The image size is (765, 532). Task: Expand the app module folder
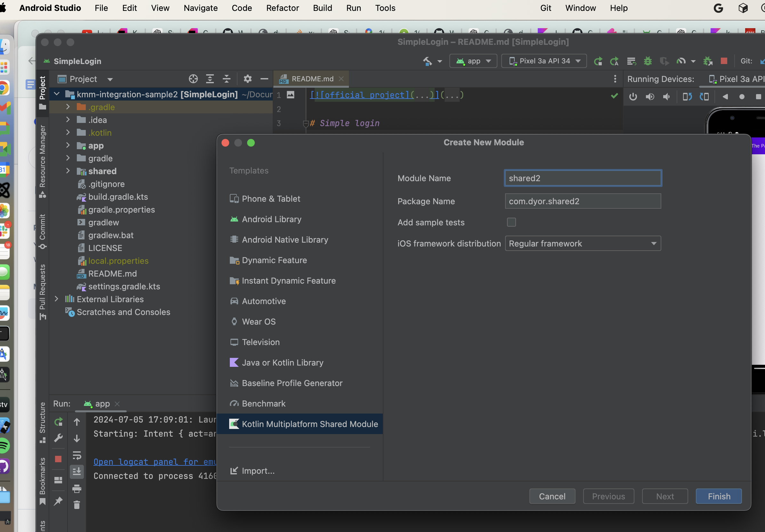pyautogui.click(x=68, y=145)
